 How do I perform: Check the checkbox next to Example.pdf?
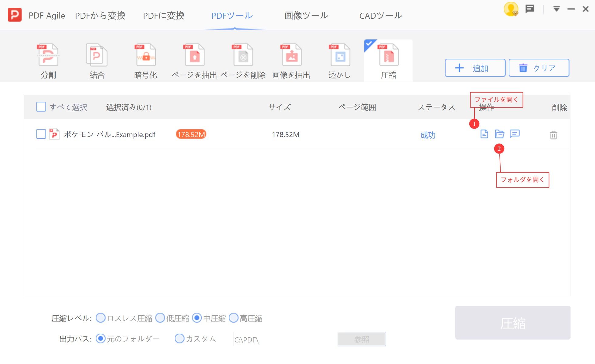pos(41,134)
